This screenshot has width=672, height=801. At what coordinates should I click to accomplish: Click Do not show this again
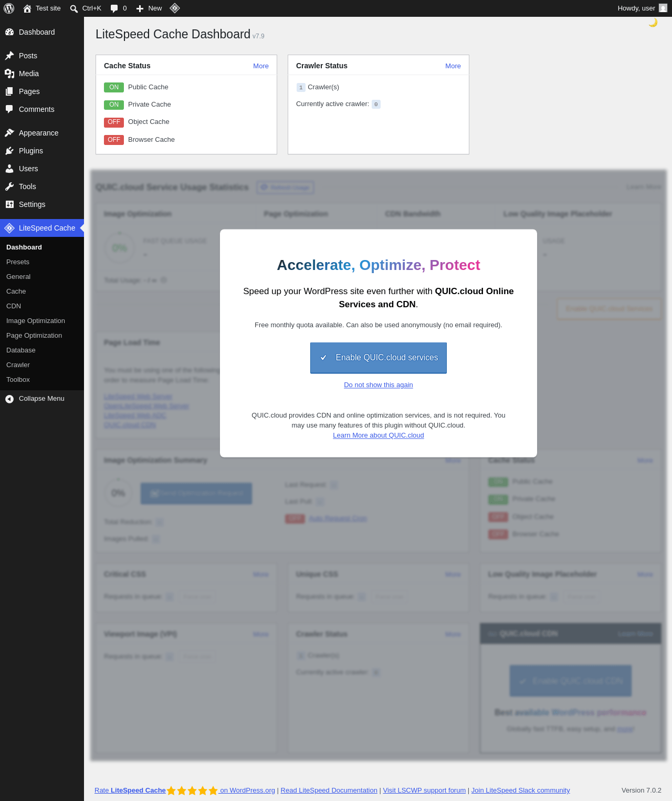379,385
